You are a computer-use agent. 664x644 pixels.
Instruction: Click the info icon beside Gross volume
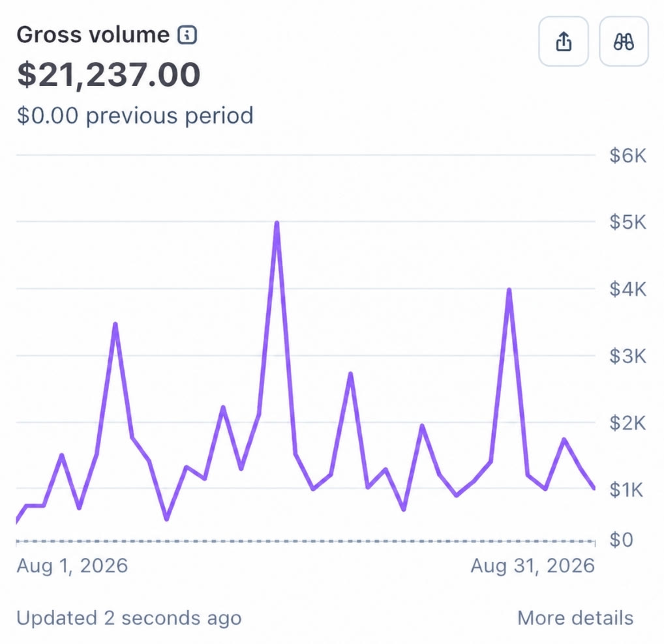pyautogui.click(x=187, y=35)
